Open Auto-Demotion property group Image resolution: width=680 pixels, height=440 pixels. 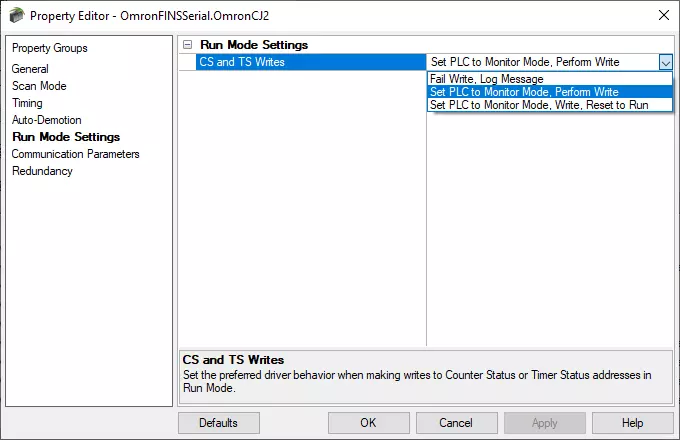click(46, 120)
